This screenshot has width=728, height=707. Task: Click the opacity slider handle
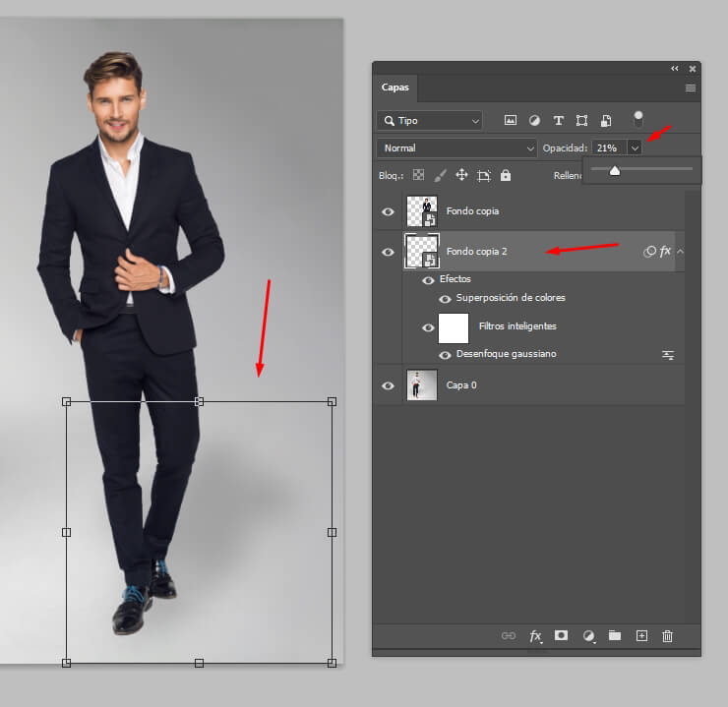point(615,171)
